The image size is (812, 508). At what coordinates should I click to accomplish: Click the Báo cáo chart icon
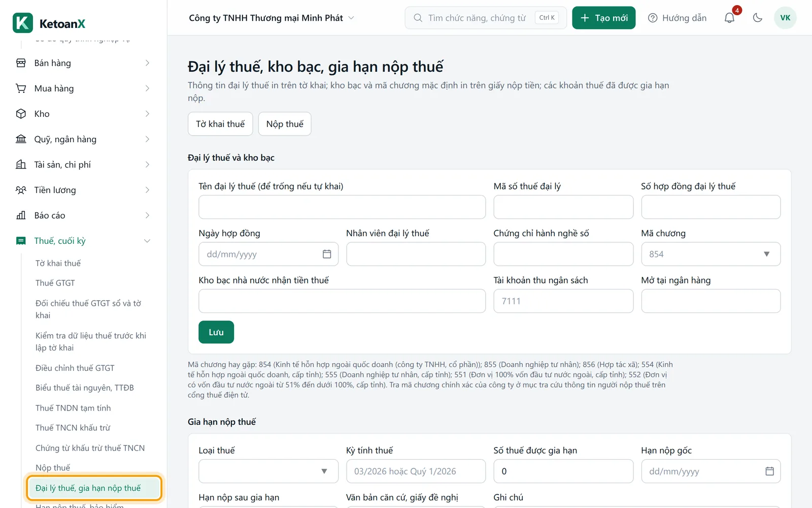pos(21,215)
